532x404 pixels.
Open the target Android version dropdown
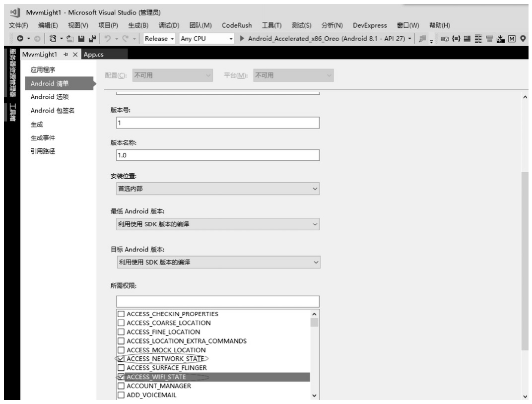[219, 262]
